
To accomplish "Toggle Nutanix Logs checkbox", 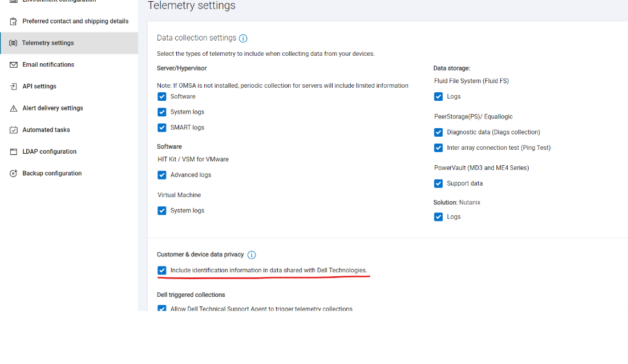I will 438,216.
